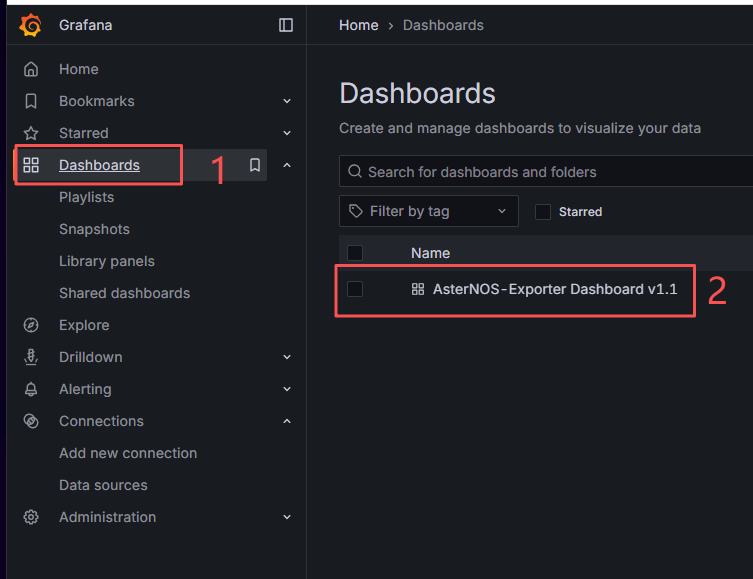The image size is (753, 579).
Task: Open AsterNOS-Exporter Dashboard v1.1
Action: pos(555,289)
